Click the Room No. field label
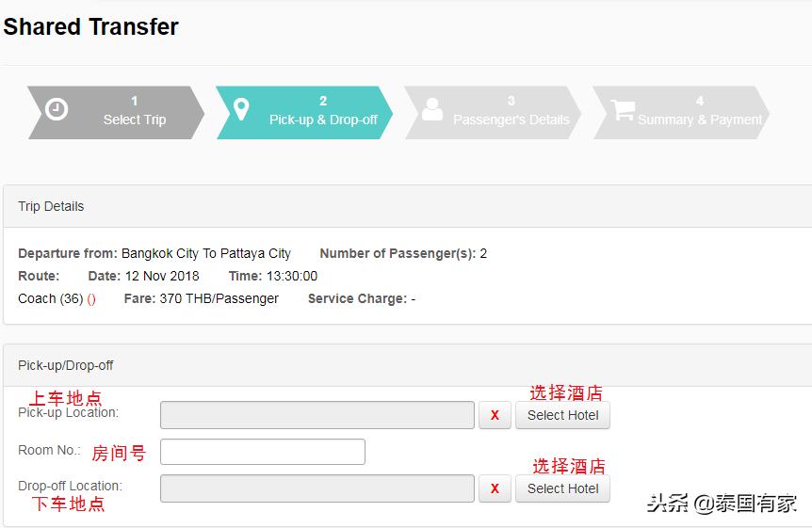The height and width of the screenshot is (528, 812). coord(49,450)
